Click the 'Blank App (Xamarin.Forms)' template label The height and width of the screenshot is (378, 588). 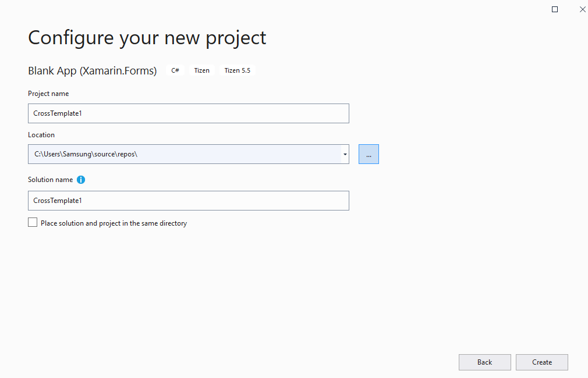pyautogui.click(x=91, y=70)
